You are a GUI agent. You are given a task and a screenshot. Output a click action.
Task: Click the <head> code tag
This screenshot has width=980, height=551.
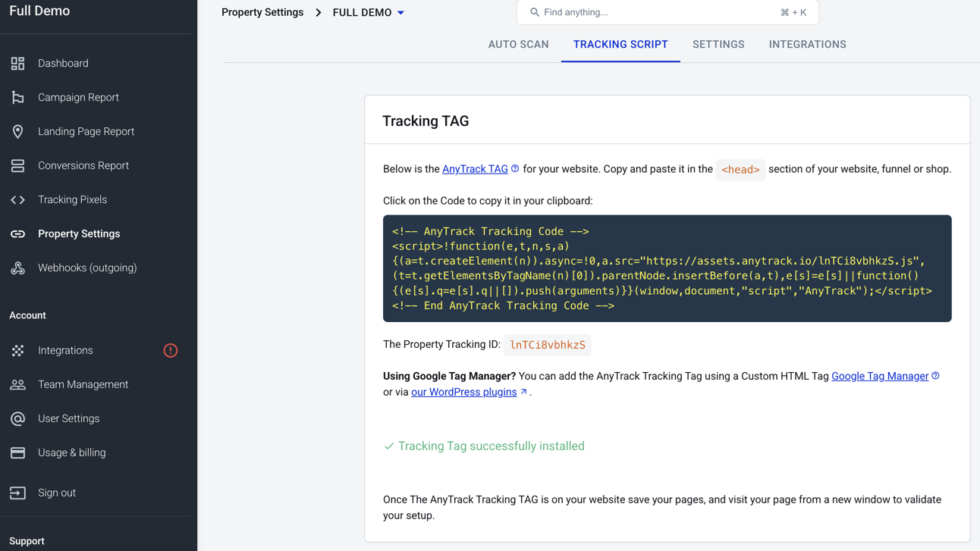(740, 170)
